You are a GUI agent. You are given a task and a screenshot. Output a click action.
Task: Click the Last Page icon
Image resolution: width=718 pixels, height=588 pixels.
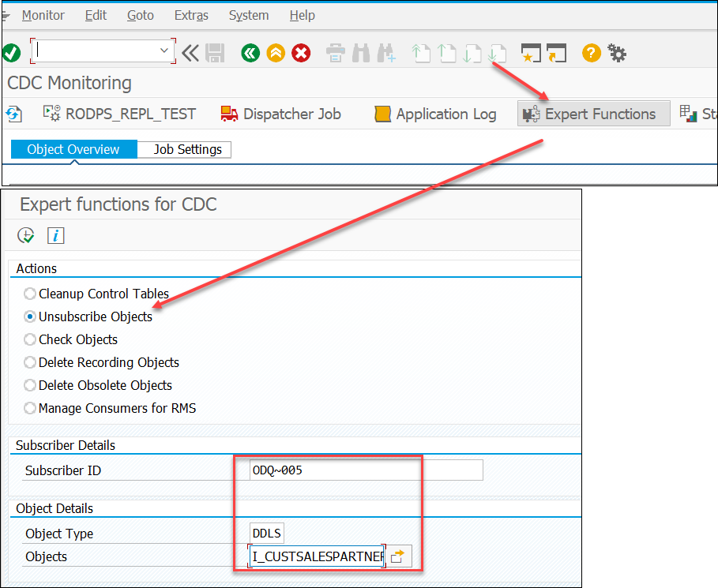(x=497, y=53)
